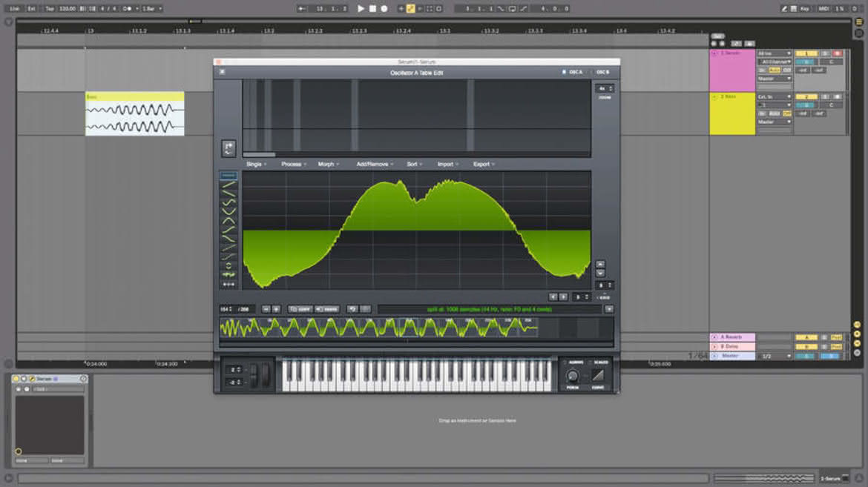Select the bottom three-dot draw tool
The width and height of the screenshot is (868, 487).
228,284
